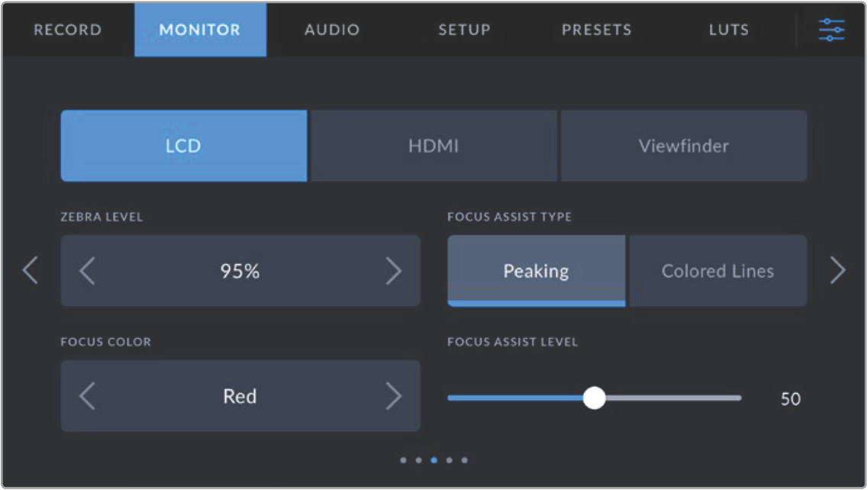This screenshot has height=490, width=868.
Task: Switch to HDMI monitor settings
Action: pos(434,146)
